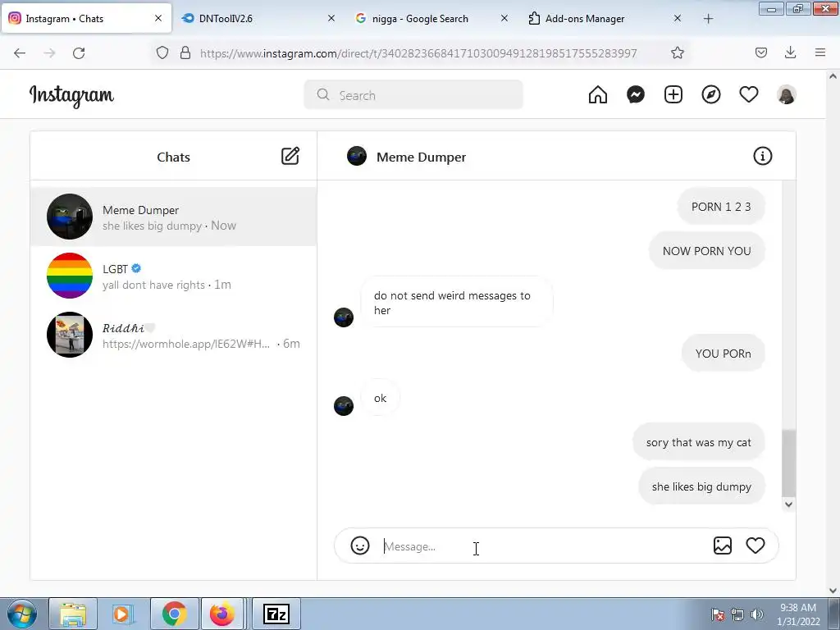Screen dimensions: 840x630
Task: Select the Instagram Chats tab
Action: coord(86,19)
